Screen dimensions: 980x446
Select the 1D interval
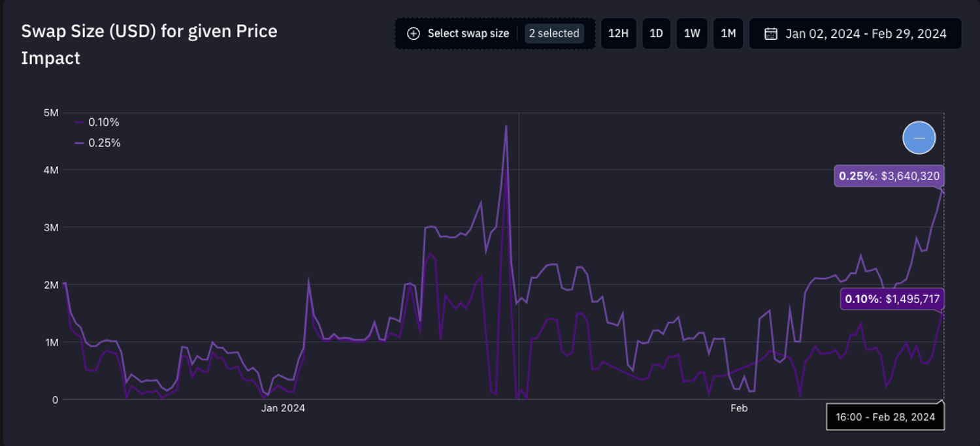pos(656,33)
